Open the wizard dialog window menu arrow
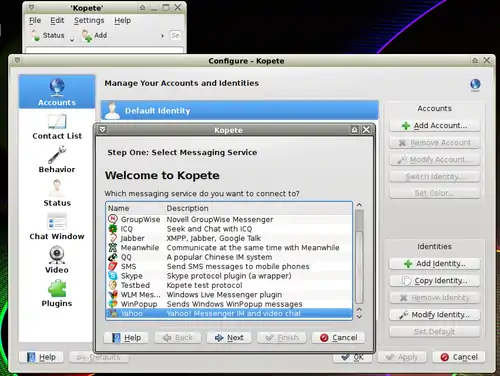 click(x=103, y=130)
